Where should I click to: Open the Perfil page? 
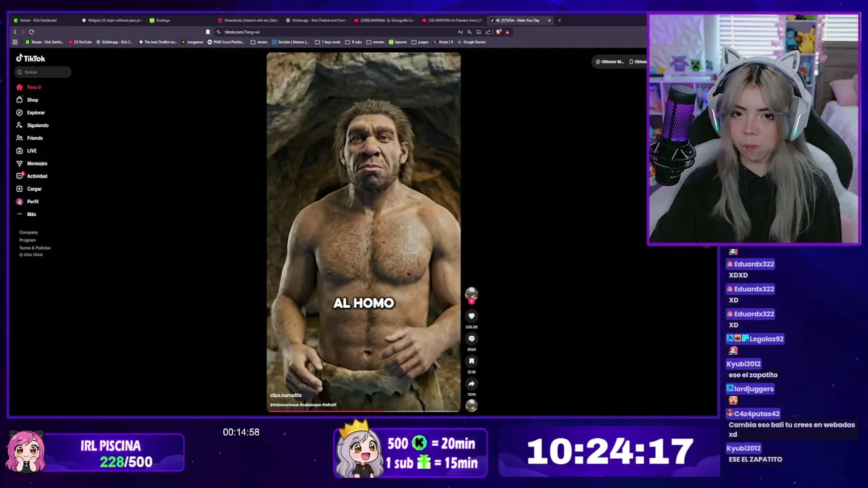click(28, 201)
